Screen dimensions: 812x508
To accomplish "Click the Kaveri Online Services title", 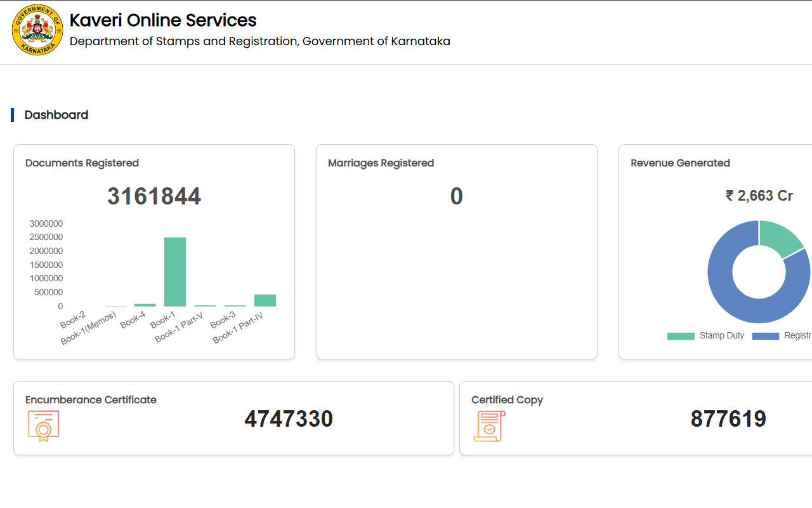I will [x=163, y=20].
